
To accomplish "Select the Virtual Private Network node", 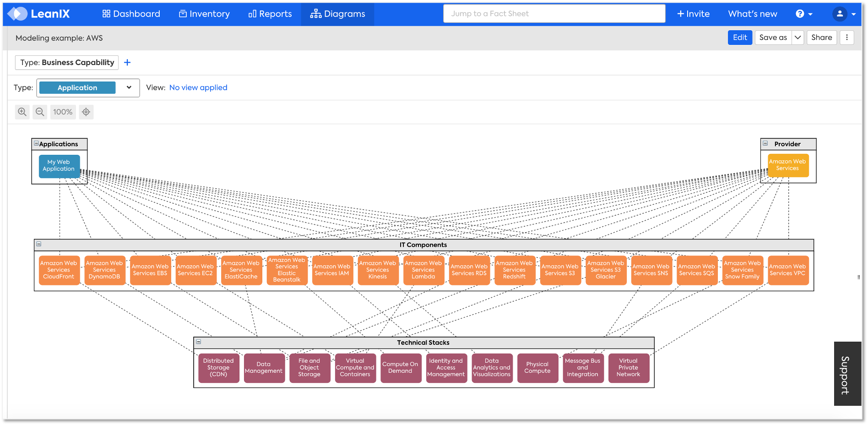I will point(629,368).
